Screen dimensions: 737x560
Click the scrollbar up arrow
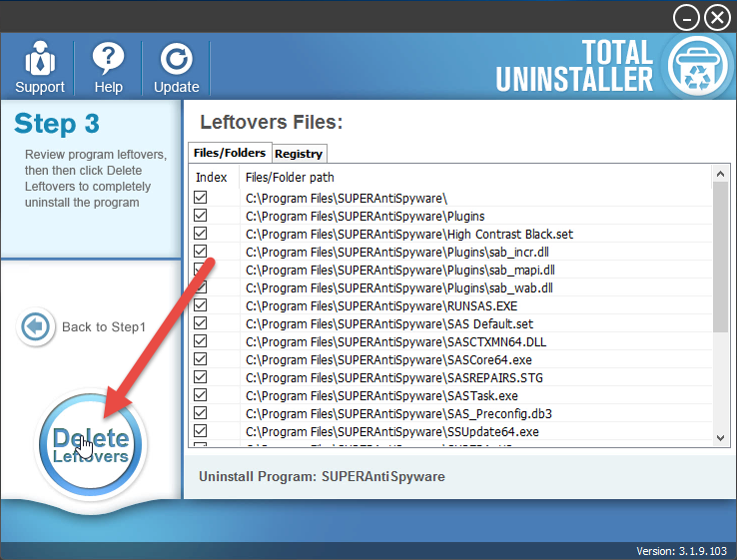[720, 174]
